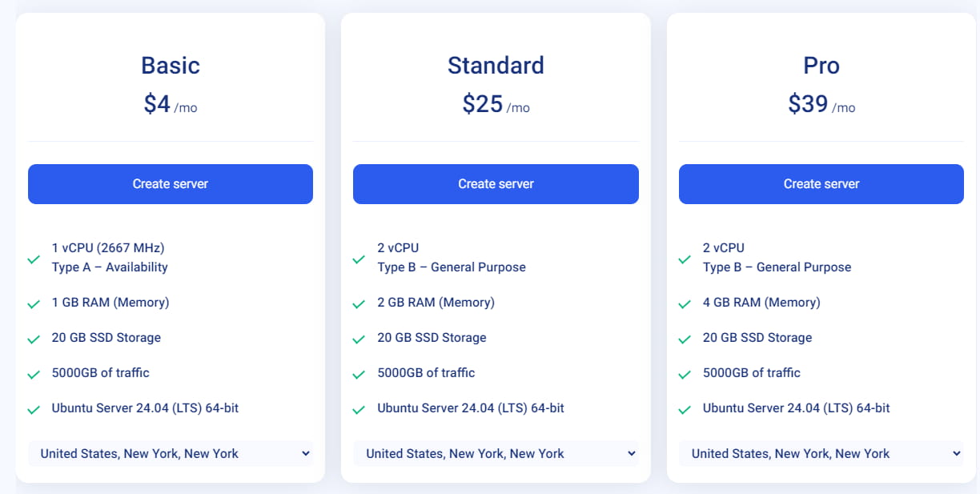Click Create server under Standard plan

496,184
